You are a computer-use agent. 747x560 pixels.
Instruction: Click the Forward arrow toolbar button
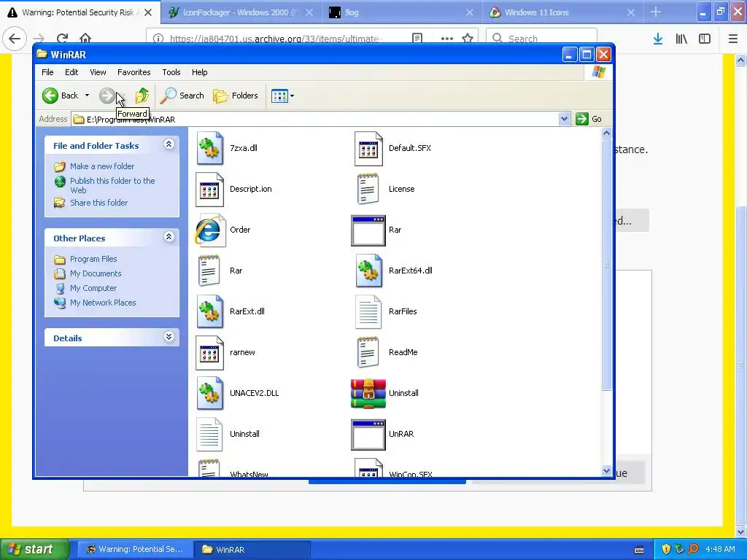click(107, 96)
